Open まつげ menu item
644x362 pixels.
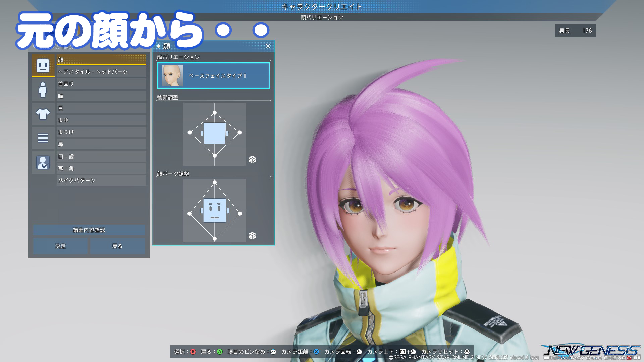point(101,132)
